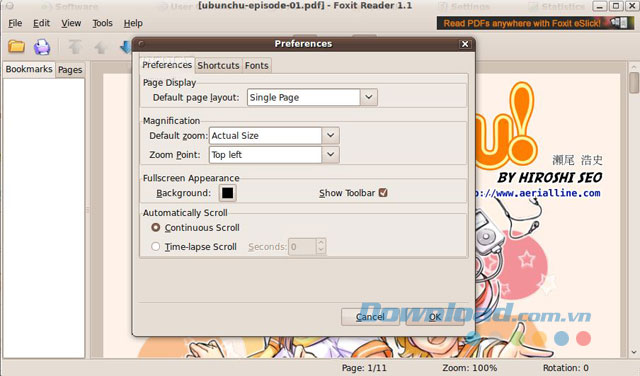640x376 pixels.
Task: Click the Open folder toolbar icon
Action: (16, 47)
